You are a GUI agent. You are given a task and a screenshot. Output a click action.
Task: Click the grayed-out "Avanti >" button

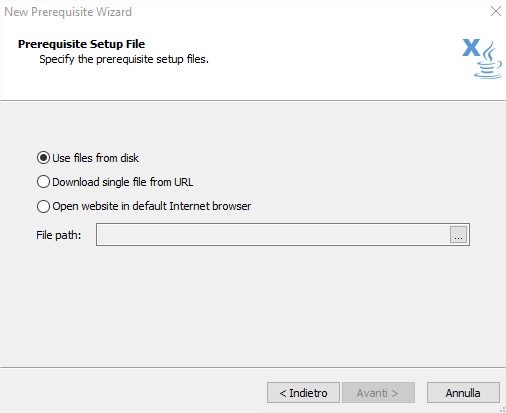click(378, 393)
